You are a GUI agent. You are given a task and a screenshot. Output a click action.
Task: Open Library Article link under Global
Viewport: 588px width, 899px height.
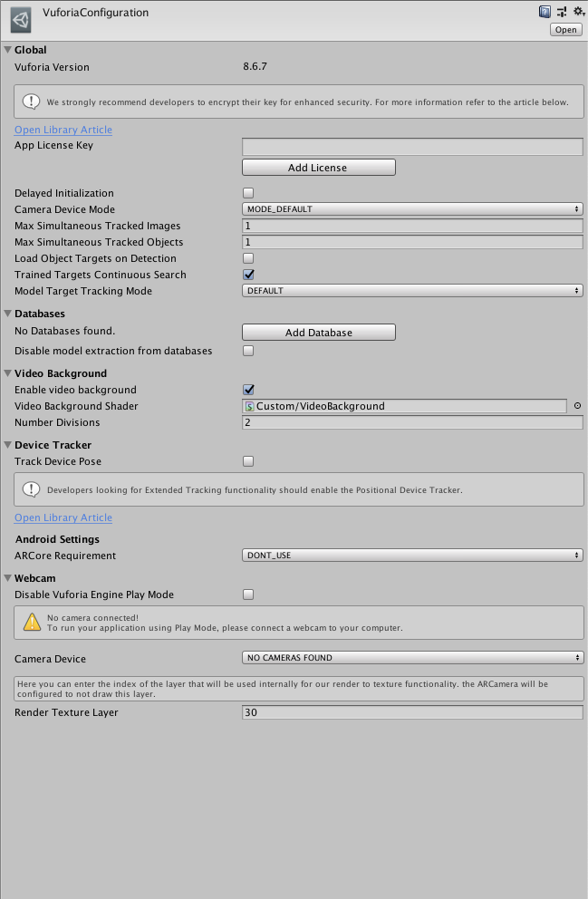click(x=63, y=130)
